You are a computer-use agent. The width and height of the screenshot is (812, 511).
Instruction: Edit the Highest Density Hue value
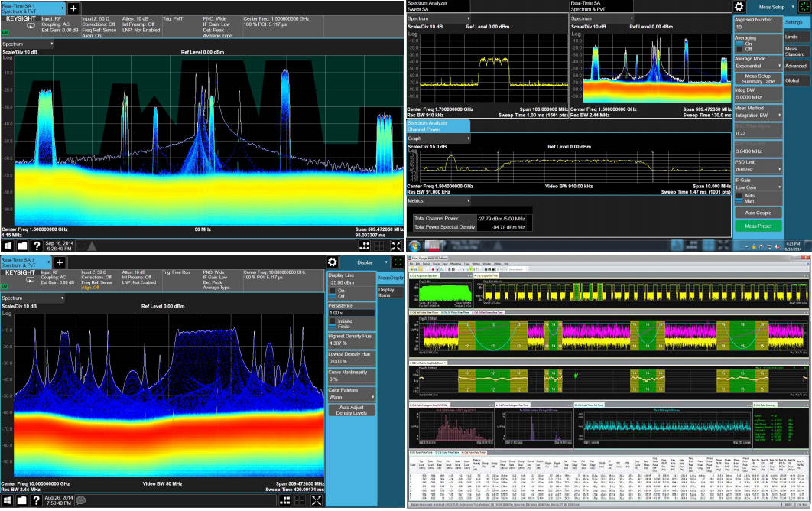(351, 343)
